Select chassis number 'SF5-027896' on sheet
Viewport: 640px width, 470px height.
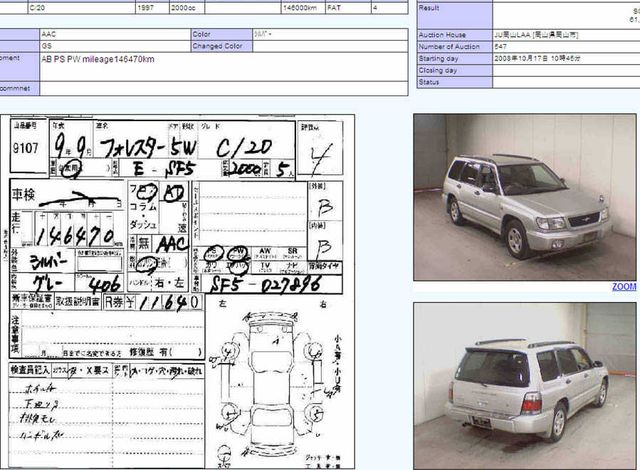266,284
